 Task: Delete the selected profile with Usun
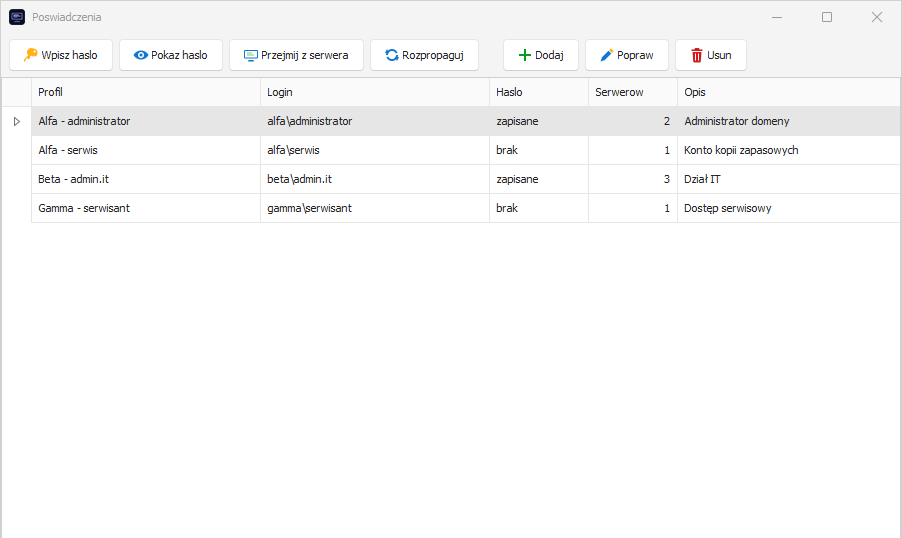pyautogui.click(x=711, y=55)
